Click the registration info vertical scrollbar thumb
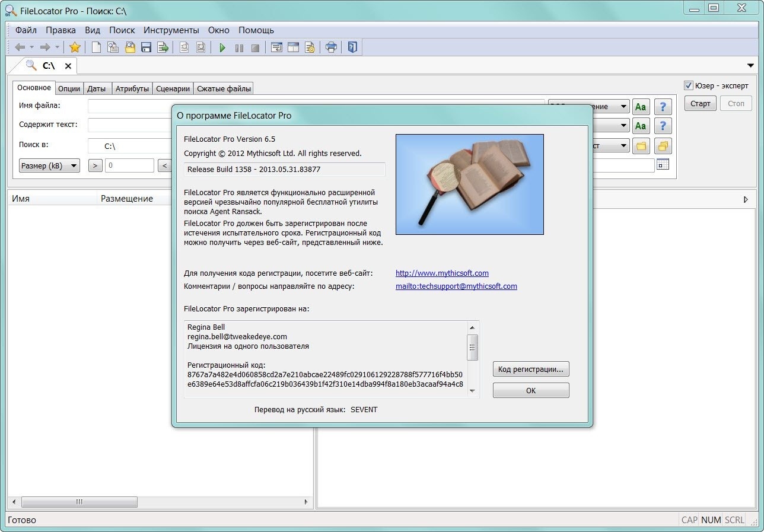764x532 pixels. (472, 347)
